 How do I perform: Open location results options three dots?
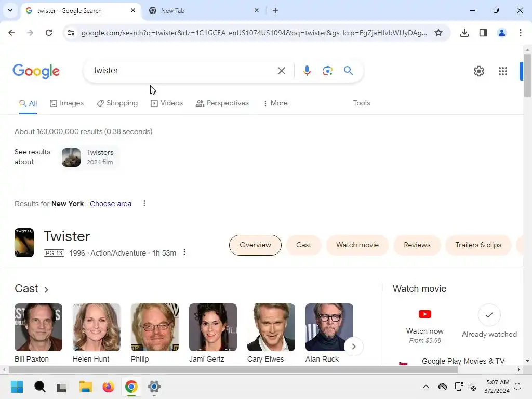(144, 203)
